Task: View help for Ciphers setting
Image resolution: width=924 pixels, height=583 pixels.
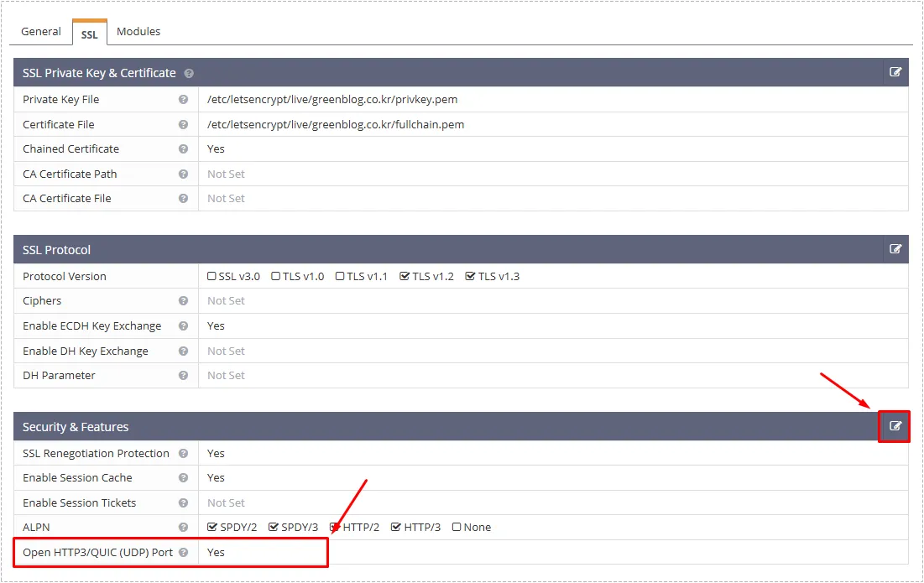Action: click(x=183, y=300)
